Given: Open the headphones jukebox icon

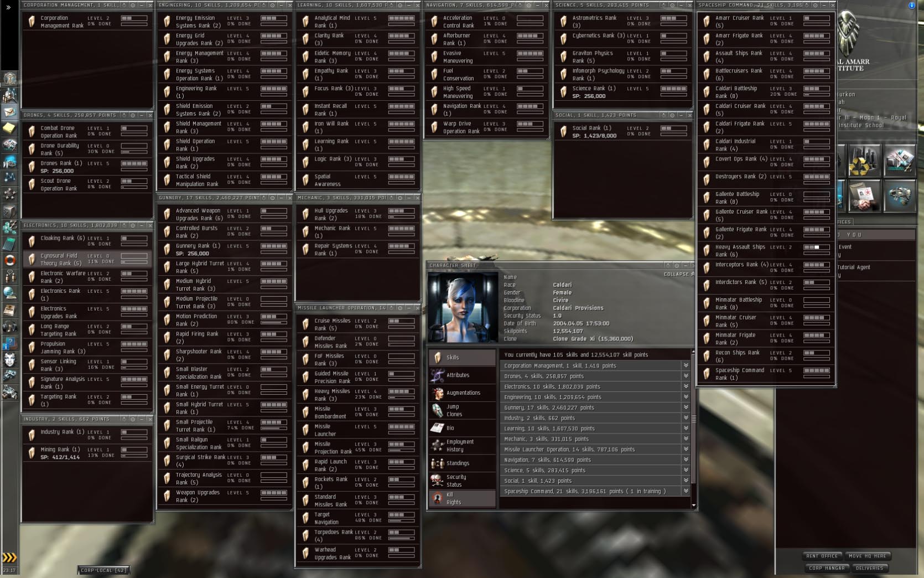Looking at the screenshot, I should click(9, 327).
